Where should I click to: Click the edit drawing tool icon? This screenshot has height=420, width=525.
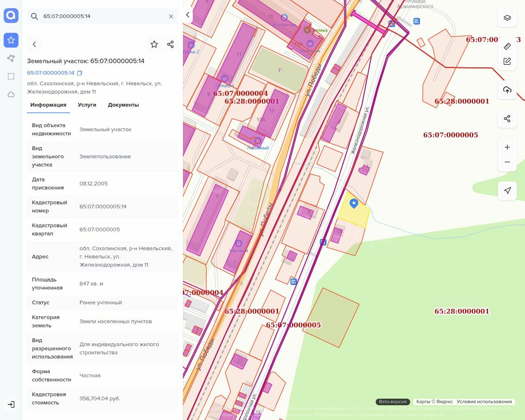[x=507, y=62]
